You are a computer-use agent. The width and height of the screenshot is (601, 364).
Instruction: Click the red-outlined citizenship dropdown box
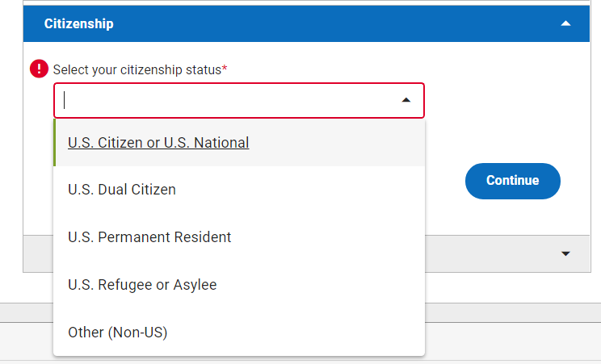coord(239,100)
